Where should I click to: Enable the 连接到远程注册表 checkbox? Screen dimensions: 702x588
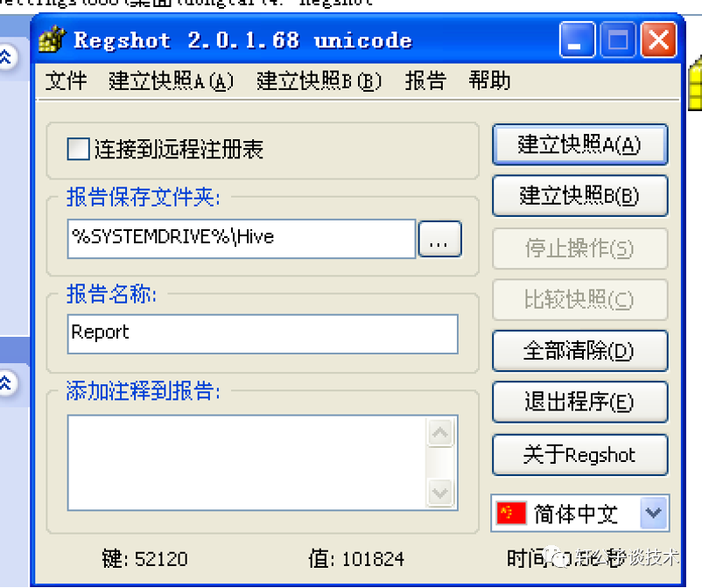tap(78, 149)
